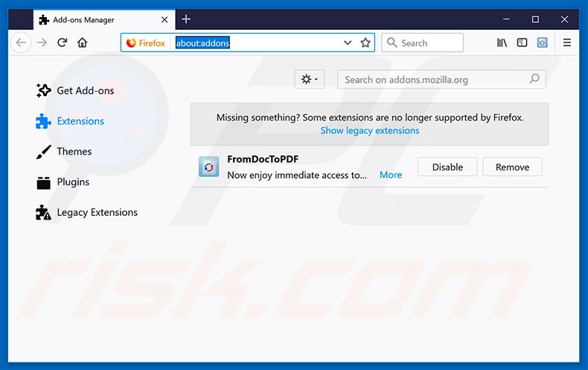Open the Library icon in toolbar

click(x=502, y=42)
